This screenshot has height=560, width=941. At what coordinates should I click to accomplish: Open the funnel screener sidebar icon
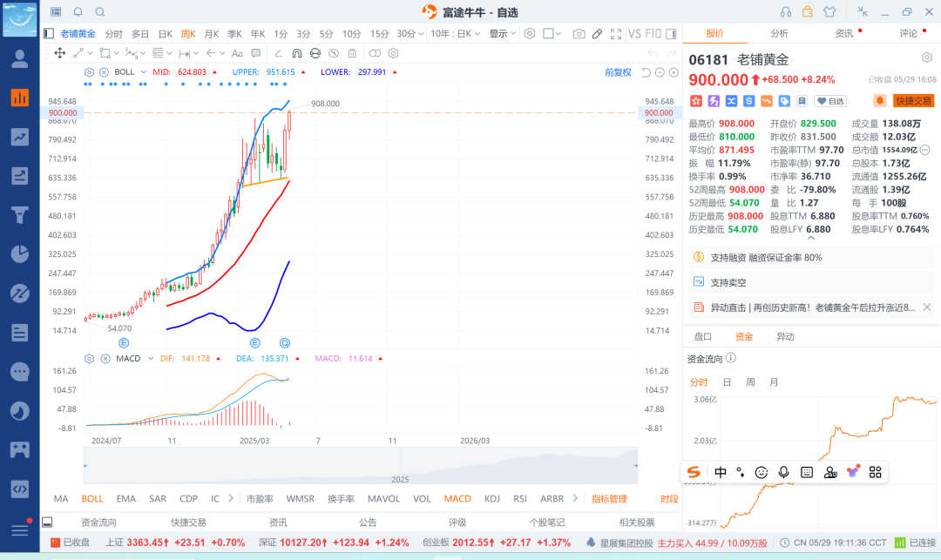[20, 214]
